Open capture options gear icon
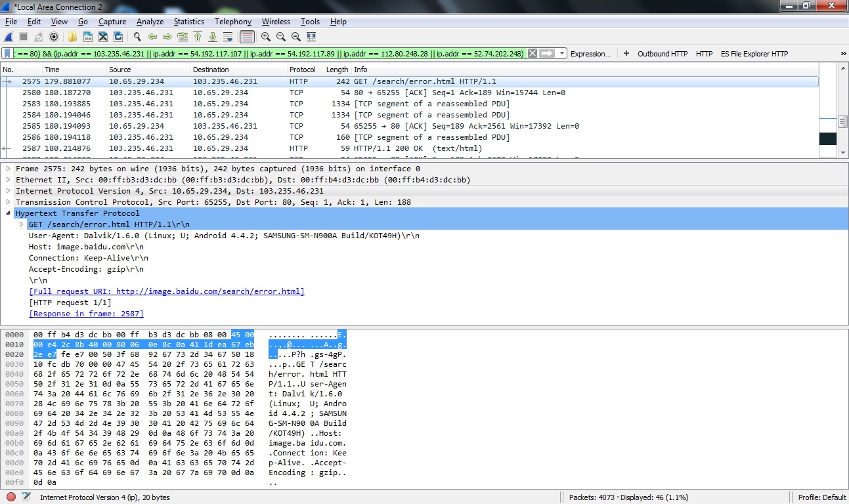Viewport: 849px width, 504px height. [54, 37]
